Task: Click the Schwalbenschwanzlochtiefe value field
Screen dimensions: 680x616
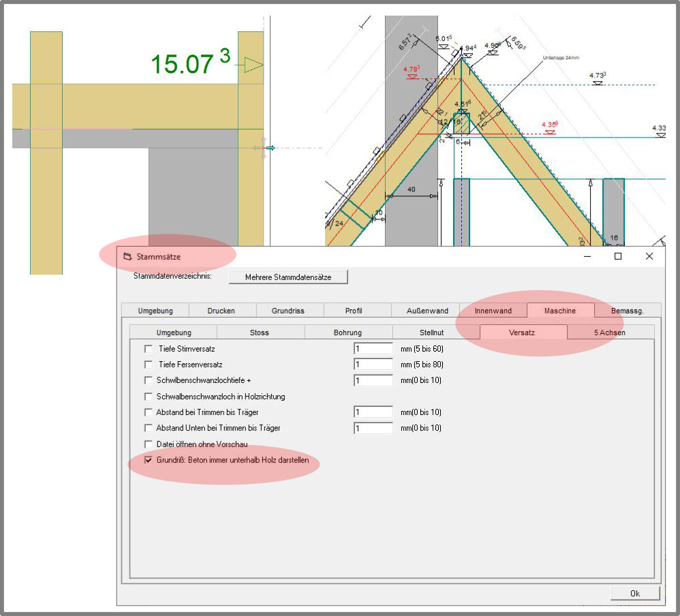Action: tap(373, 380)
